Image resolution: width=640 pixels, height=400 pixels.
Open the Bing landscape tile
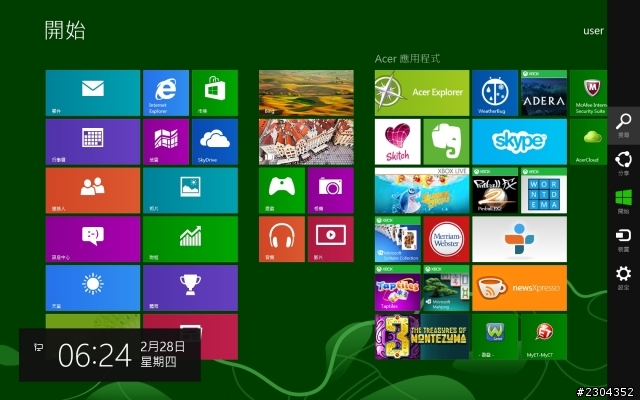tap(306, 93)
